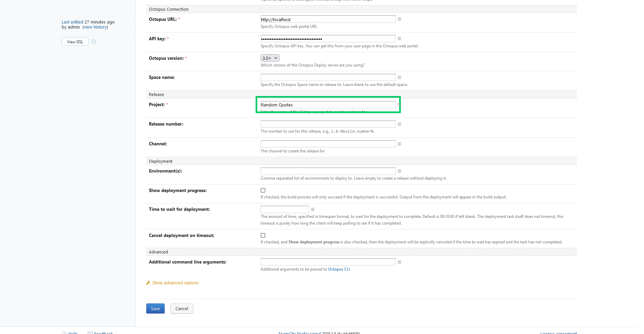
Task: Open the view history link
Action: coord(95,27)
